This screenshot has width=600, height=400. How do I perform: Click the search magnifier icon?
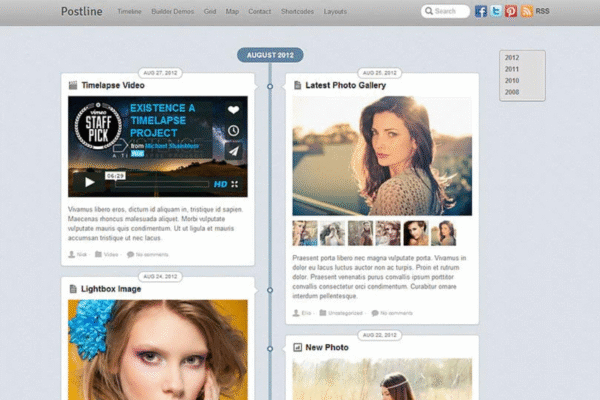tap(429, 11)
